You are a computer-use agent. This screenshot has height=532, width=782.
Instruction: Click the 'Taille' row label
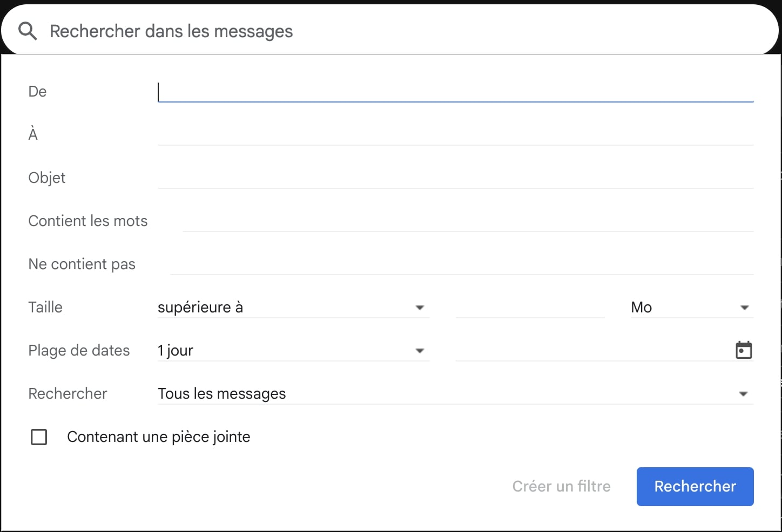pyautogui.click(x=45, y=308)
